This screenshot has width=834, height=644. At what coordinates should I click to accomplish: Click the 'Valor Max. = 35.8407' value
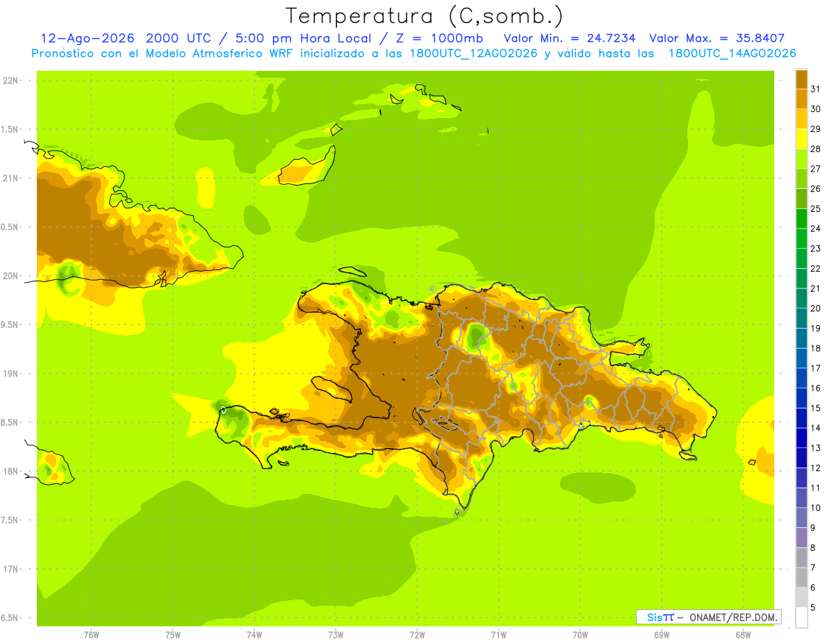point(717,38)
